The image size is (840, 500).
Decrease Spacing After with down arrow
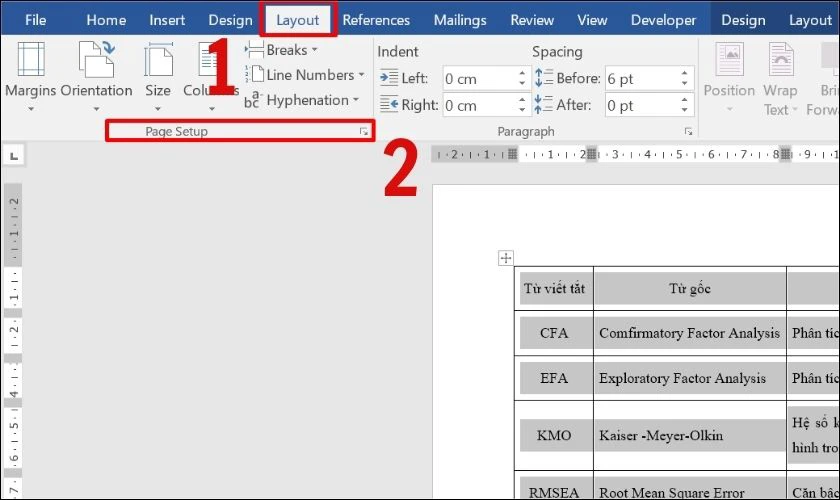point(685,110)
